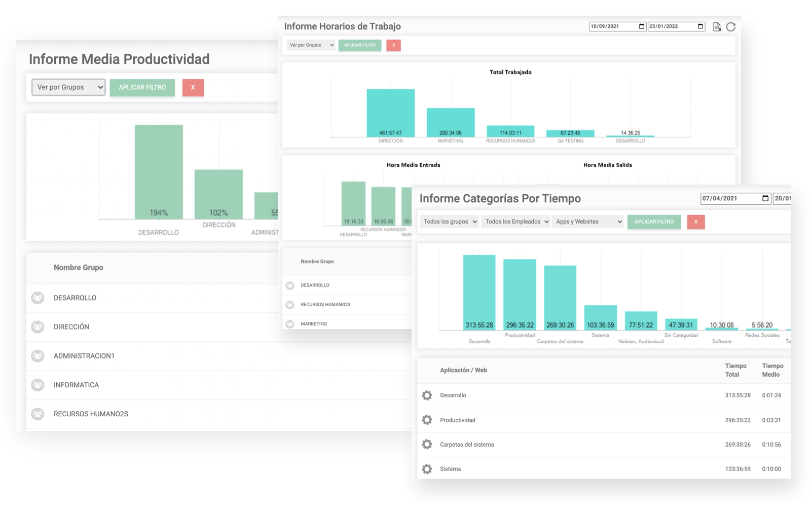Click gear icon of Productividad application row

[x=427, y=420]
